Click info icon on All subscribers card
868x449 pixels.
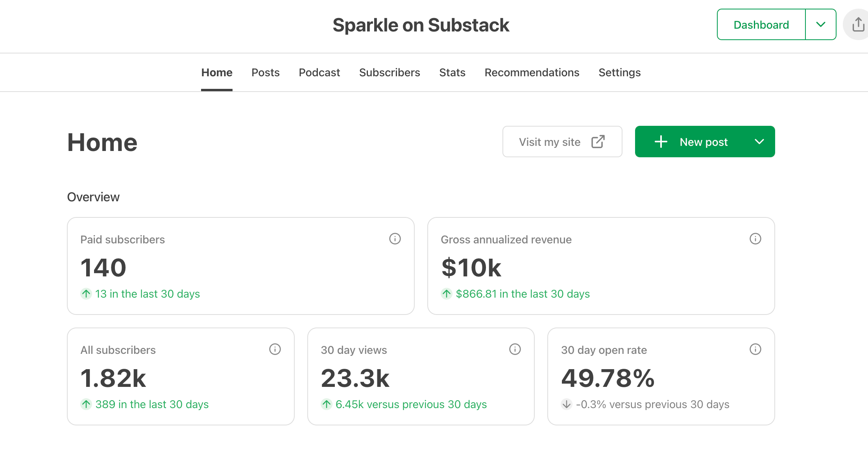point(275,349)
